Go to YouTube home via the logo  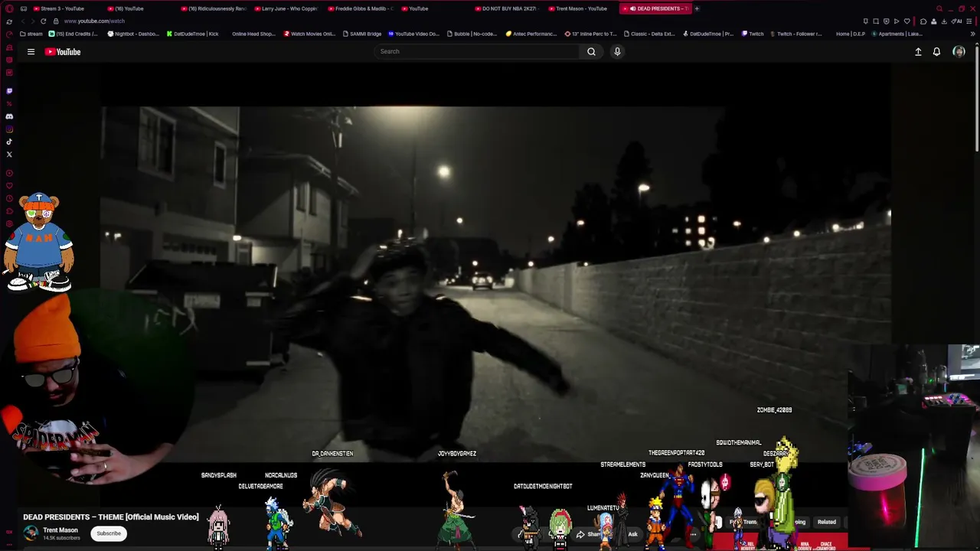click(63, 52)
